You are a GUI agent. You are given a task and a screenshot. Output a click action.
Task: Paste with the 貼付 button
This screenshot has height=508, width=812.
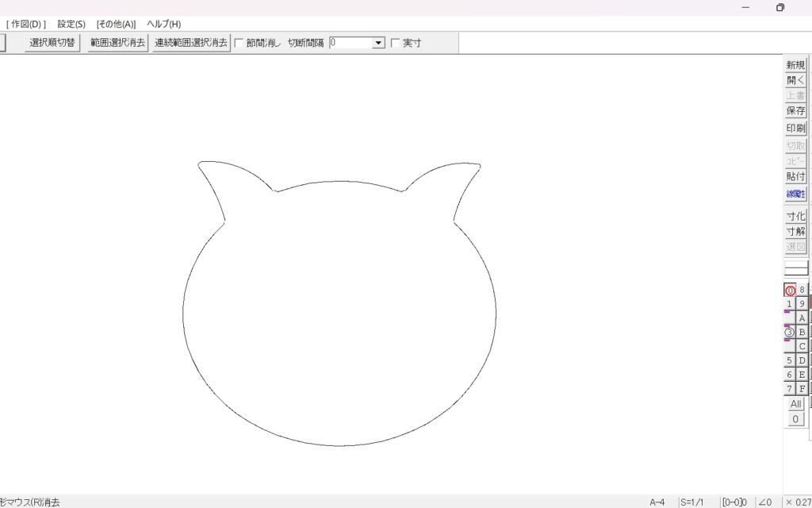coord(795,177)
